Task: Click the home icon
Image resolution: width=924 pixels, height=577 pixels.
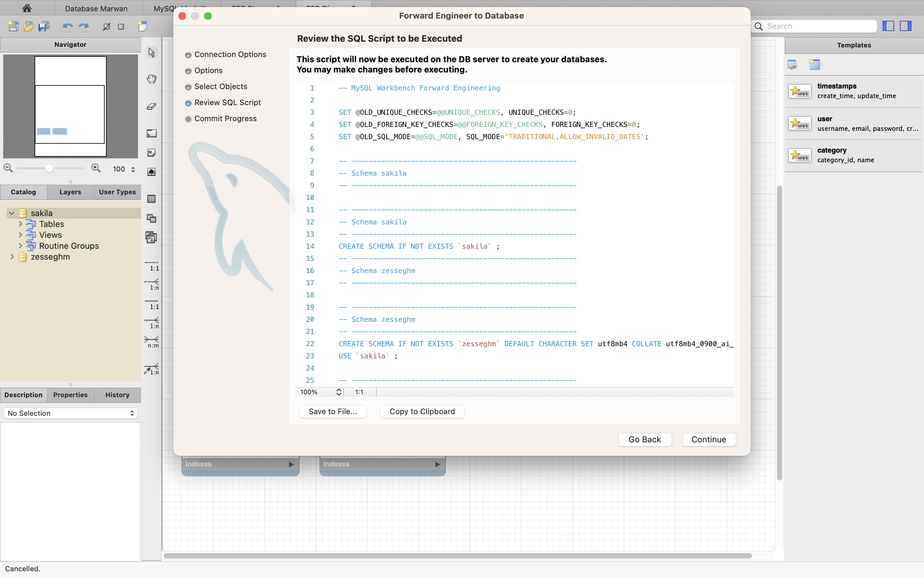Action: [x=27, y=8]
